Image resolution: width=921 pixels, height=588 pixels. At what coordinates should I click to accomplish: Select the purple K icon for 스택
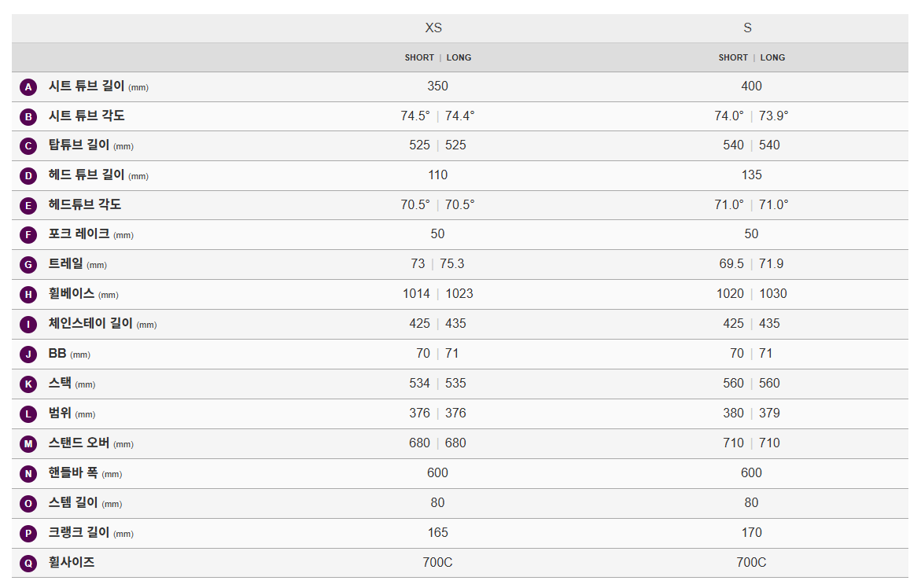tap(28, 384)
